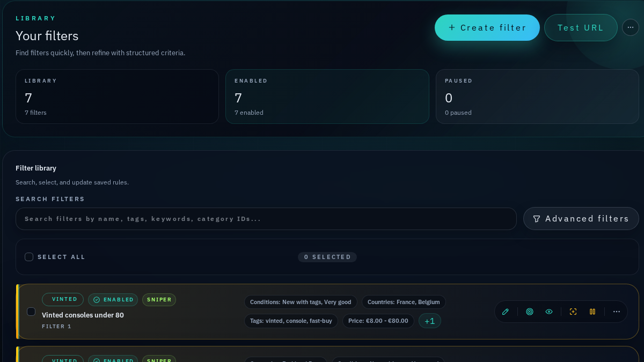The width and height of the screenshot is (644, 362).
Task: Open Advanced filters panel
Action: (581, 219)
